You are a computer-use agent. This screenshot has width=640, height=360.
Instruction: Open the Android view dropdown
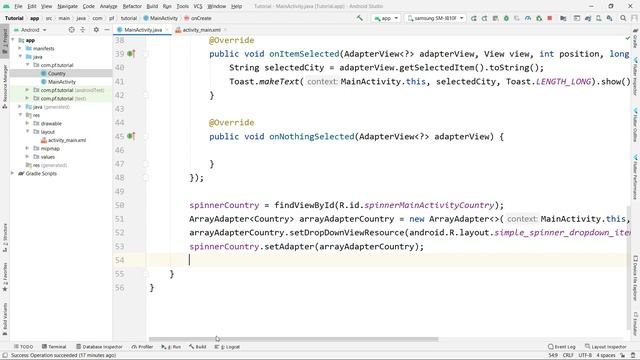31,30
